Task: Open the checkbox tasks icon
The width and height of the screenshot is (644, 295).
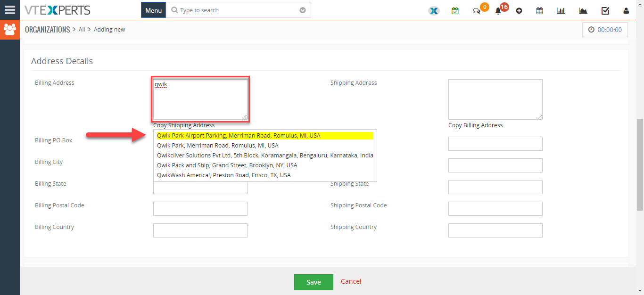Action: pos(605,10)
